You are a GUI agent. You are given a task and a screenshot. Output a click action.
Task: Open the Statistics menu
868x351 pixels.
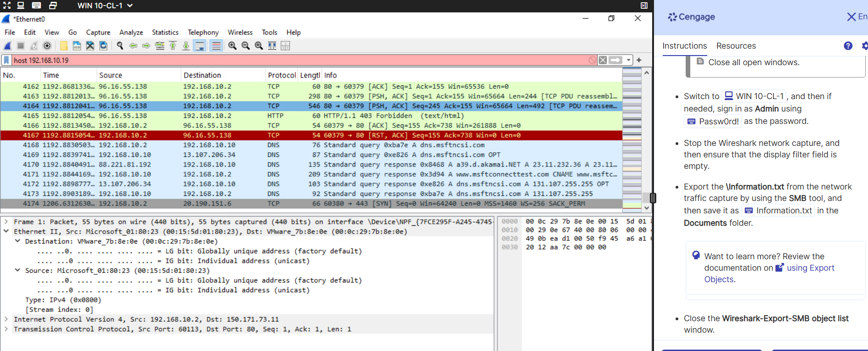click(x=165, y=32)
